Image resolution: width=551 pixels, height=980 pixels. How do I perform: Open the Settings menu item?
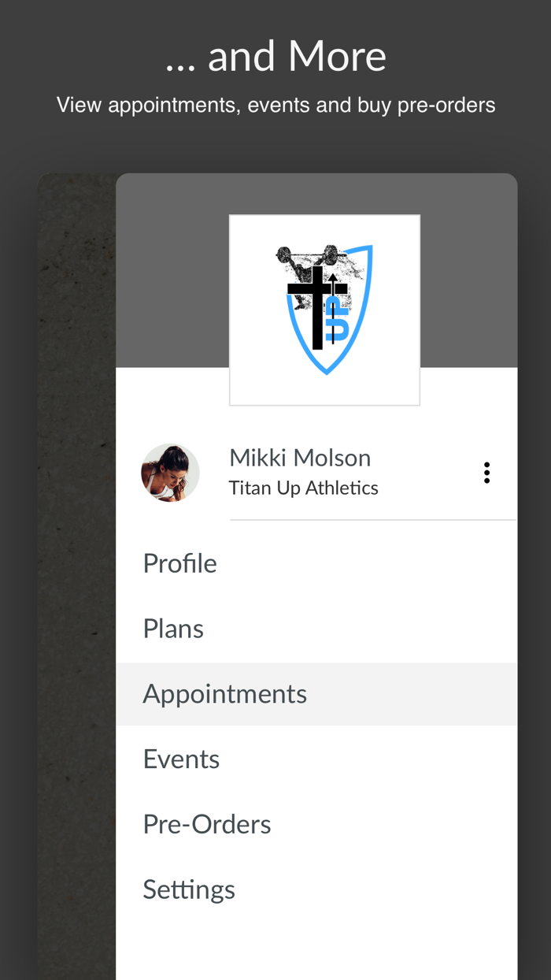(188, 889)
